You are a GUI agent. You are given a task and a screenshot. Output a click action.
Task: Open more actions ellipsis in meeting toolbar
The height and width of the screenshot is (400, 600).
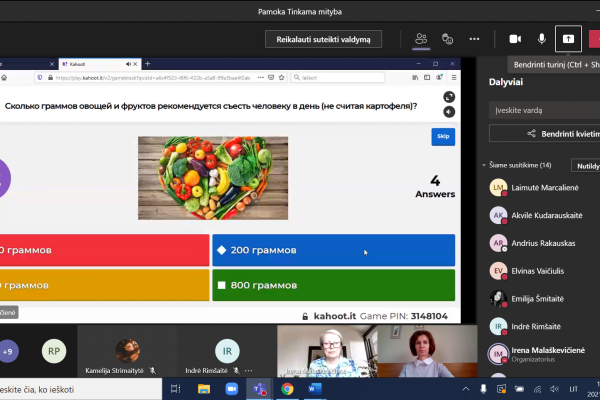point(474,39)
